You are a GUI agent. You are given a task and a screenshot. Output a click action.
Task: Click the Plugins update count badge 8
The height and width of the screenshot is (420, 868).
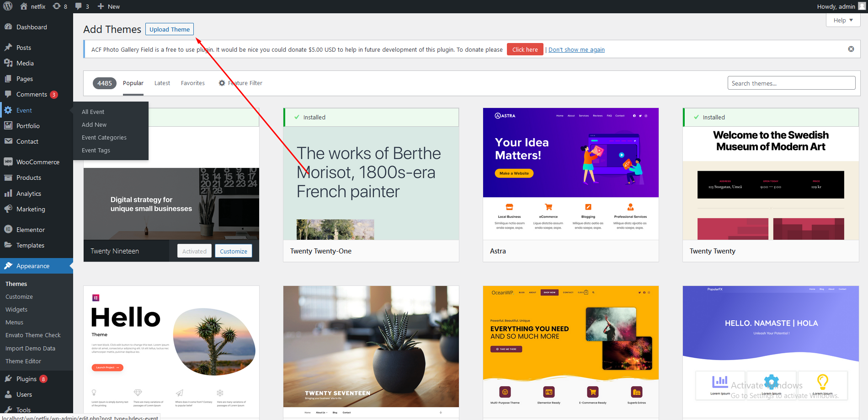(x=43, y=379)
